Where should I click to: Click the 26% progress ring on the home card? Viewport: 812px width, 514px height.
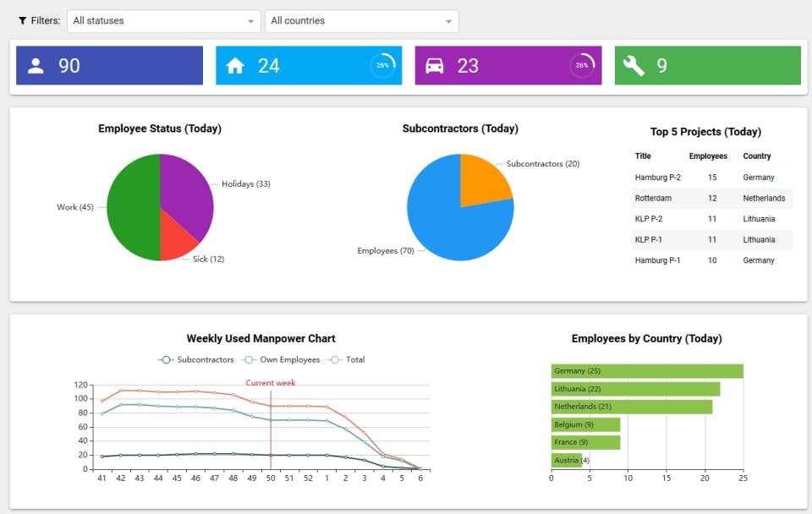tap(382, 65)
